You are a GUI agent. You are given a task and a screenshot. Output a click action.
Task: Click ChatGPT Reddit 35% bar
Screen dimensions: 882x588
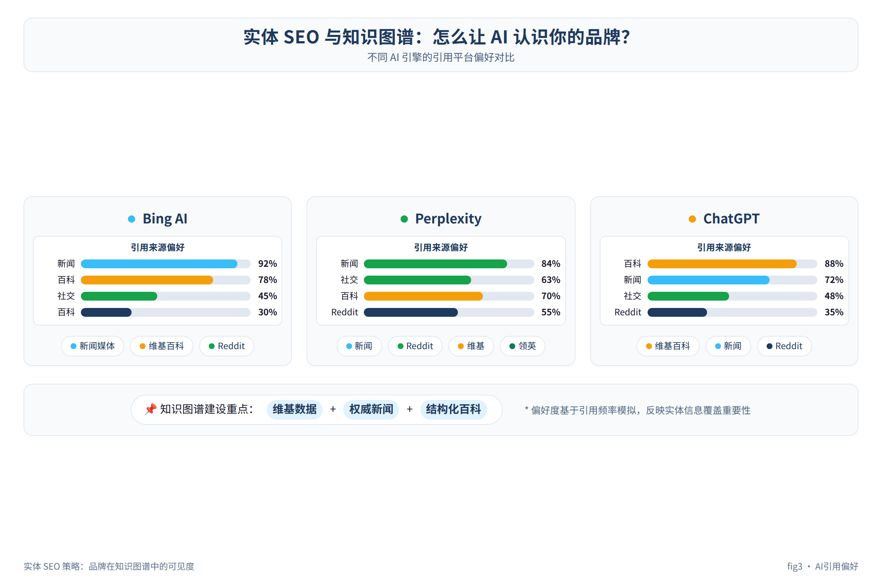(x=732, y=312)
